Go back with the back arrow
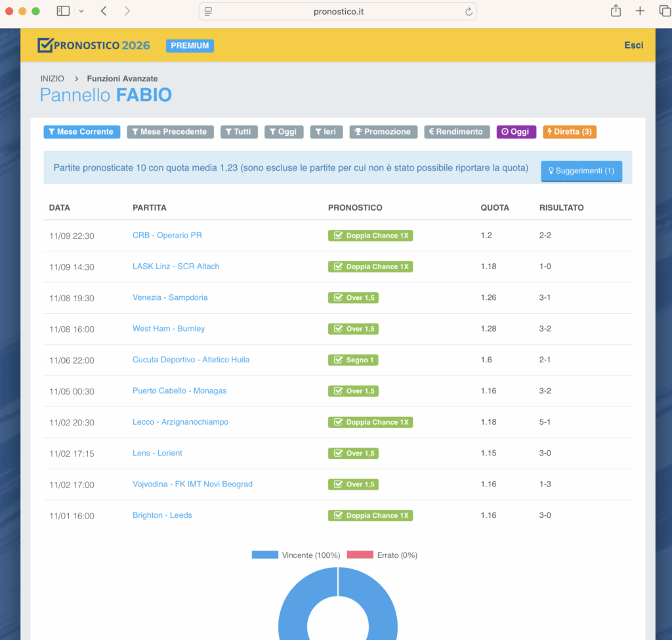This screenshot has height=640, width=672. tap(104, 11)
